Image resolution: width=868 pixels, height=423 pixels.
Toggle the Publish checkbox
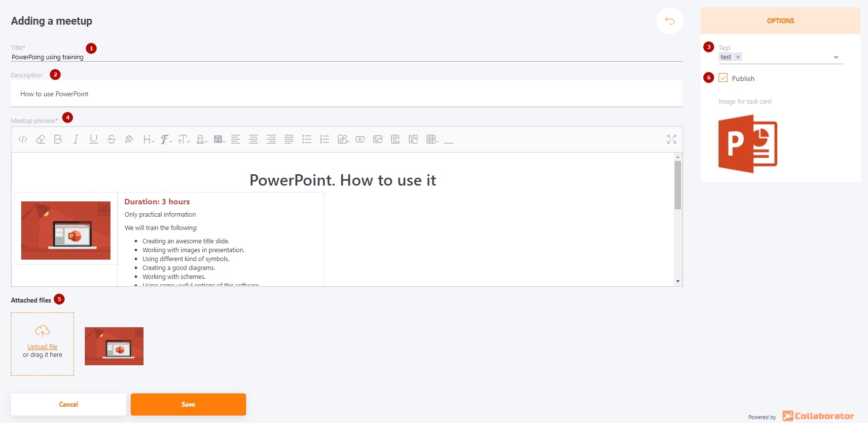(723, 78)
